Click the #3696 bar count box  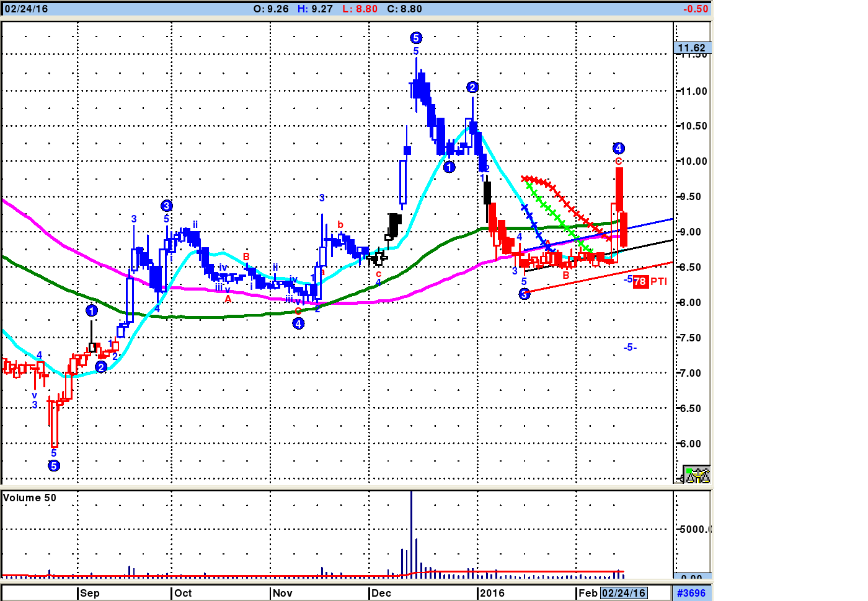click(691, 593)
